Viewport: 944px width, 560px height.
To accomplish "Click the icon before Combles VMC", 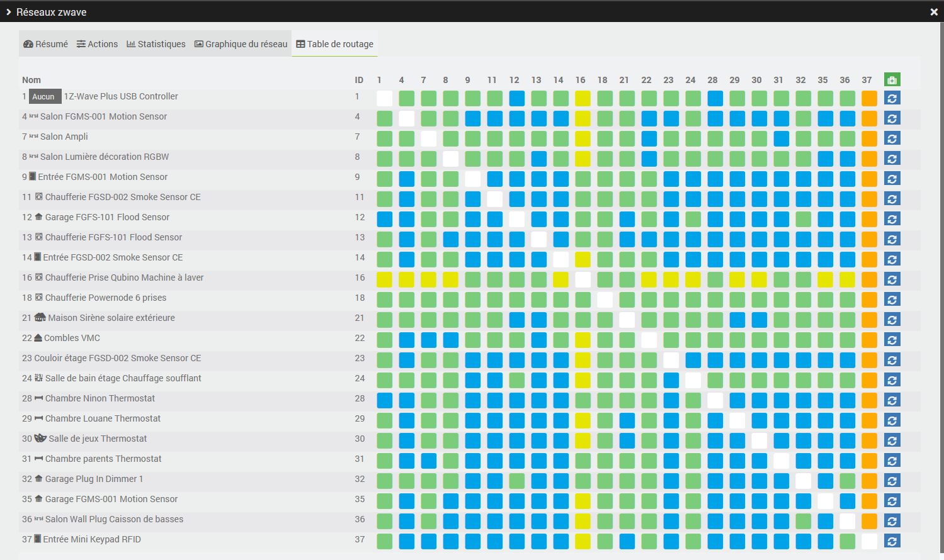I will (38, 338).
